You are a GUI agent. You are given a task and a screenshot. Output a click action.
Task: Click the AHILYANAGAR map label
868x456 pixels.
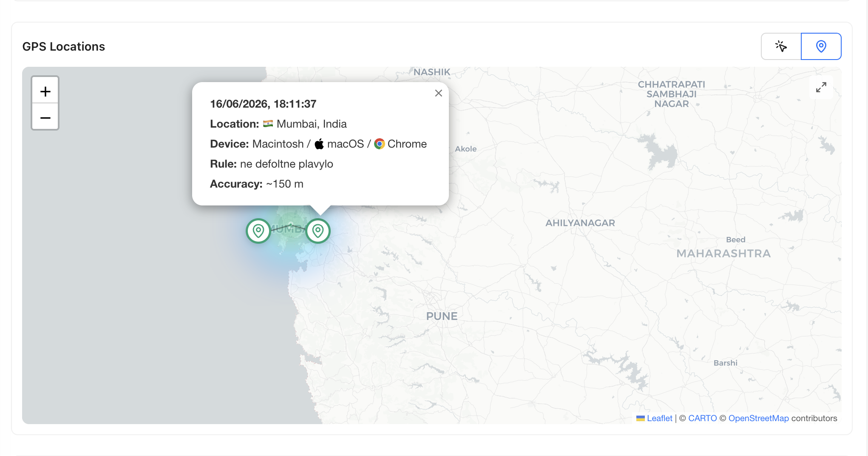(x=580, y=223)
